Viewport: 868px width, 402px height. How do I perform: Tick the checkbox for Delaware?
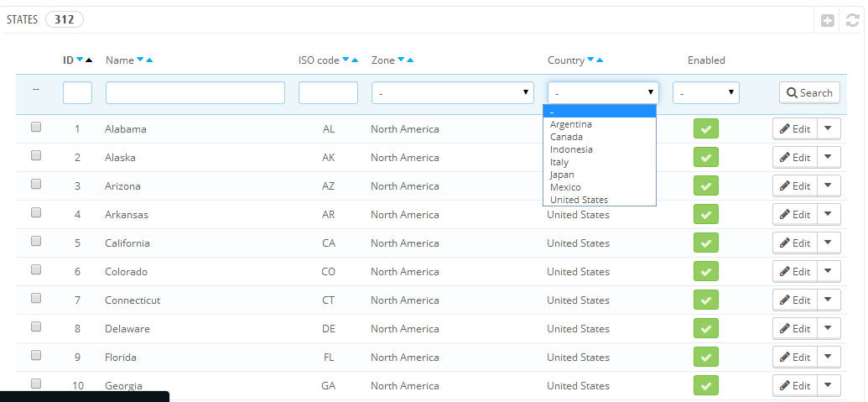(36, 326)
